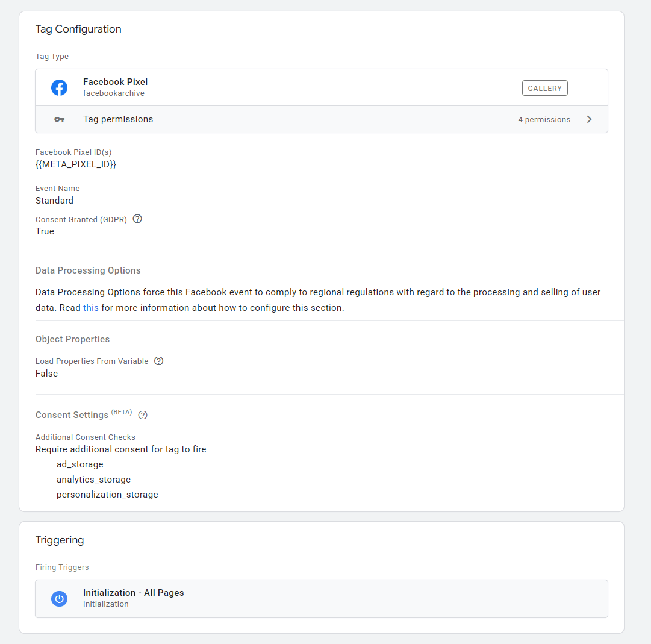
Task: Click the Initialization trigger power icon
Action: [x=59, y=598]
